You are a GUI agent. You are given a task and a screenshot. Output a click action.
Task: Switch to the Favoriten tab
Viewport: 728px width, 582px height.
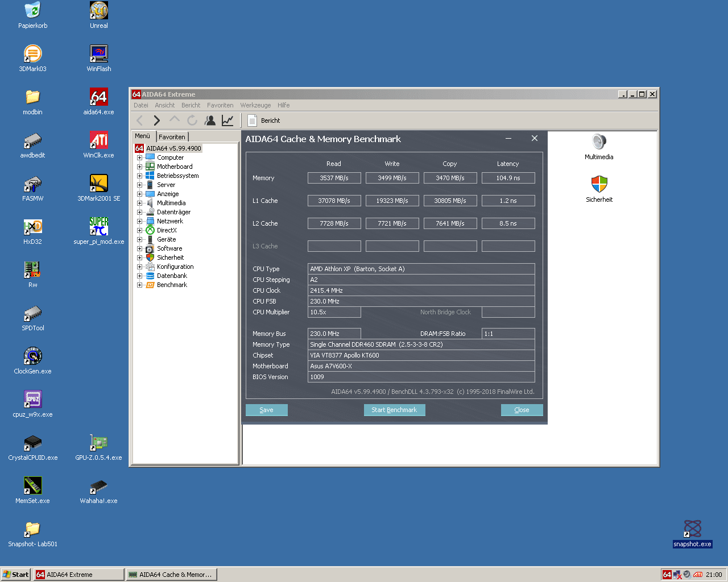(x=172, y=137)
